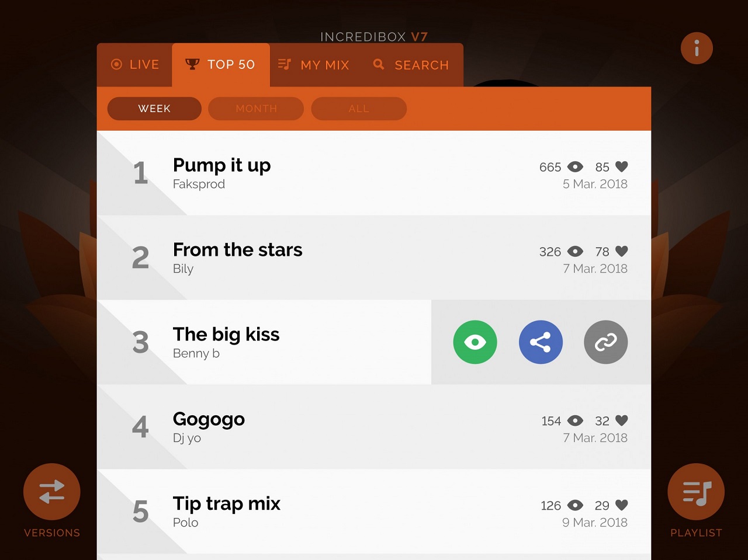The image size is (748, 560).
Task: Go to the Search tab
Action: pyautogui.click(x=411, y=65)
